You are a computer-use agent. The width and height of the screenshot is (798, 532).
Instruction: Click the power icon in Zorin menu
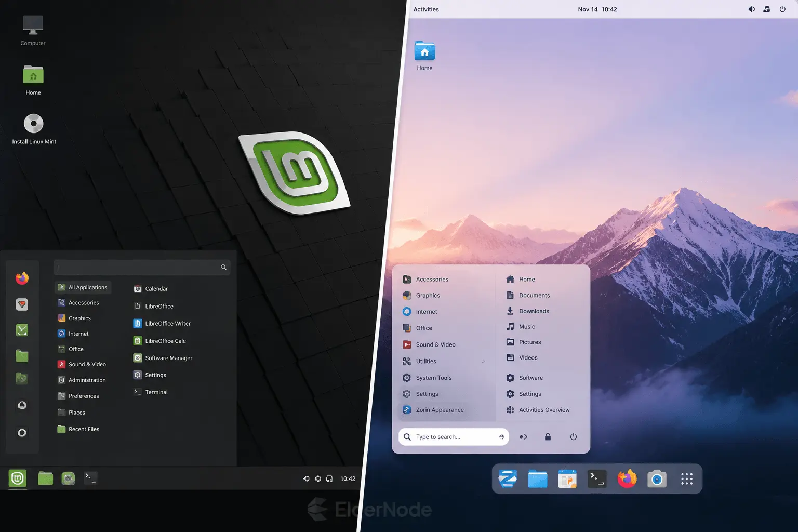click(574, 437)
